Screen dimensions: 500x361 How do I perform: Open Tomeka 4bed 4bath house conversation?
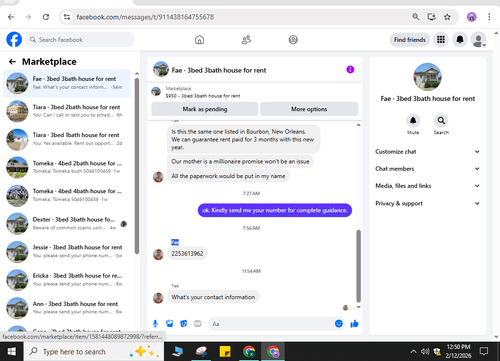tap(67, 195)
